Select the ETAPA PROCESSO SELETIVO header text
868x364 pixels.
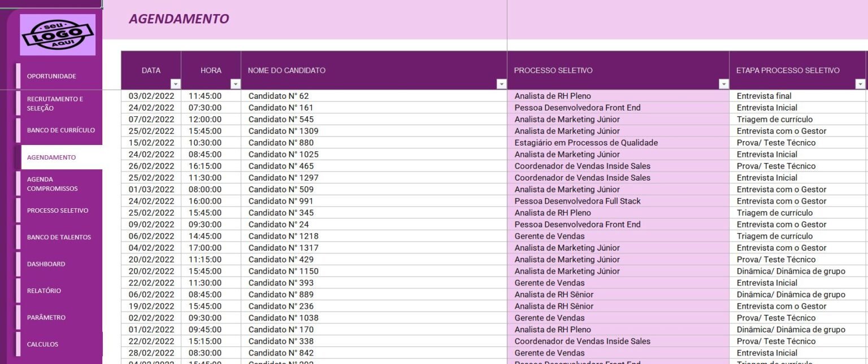788,71
